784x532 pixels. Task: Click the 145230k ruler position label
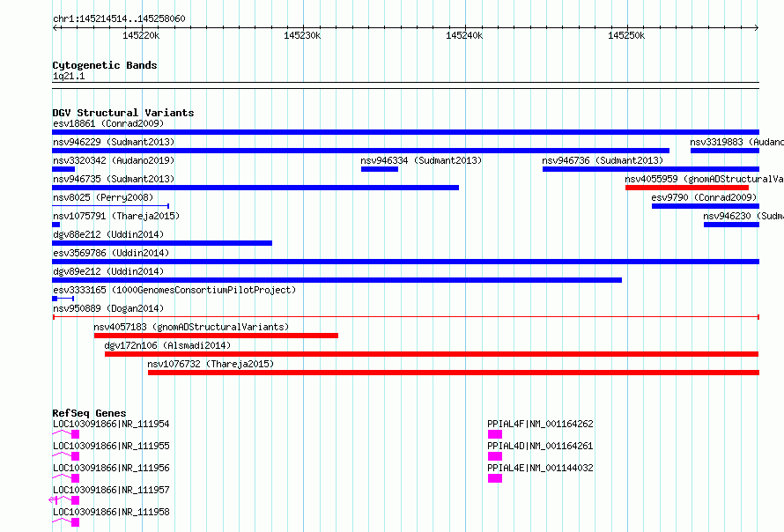tap(302, 35)
